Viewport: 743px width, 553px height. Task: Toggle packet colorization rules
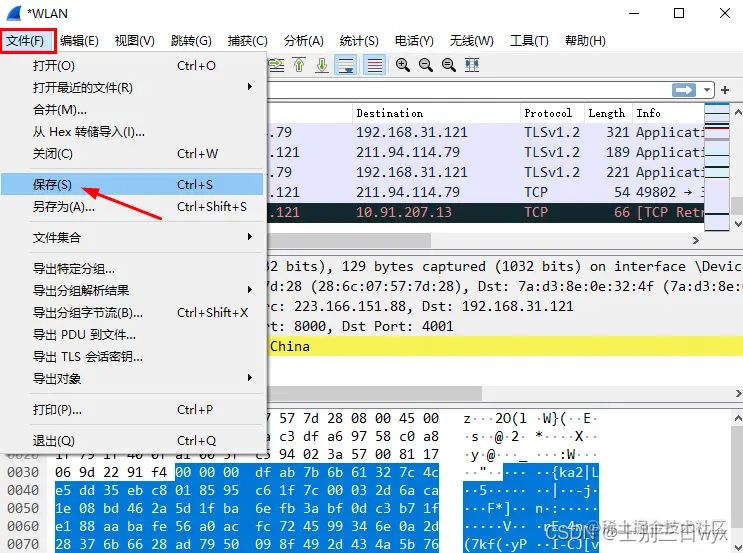(374, 65)
